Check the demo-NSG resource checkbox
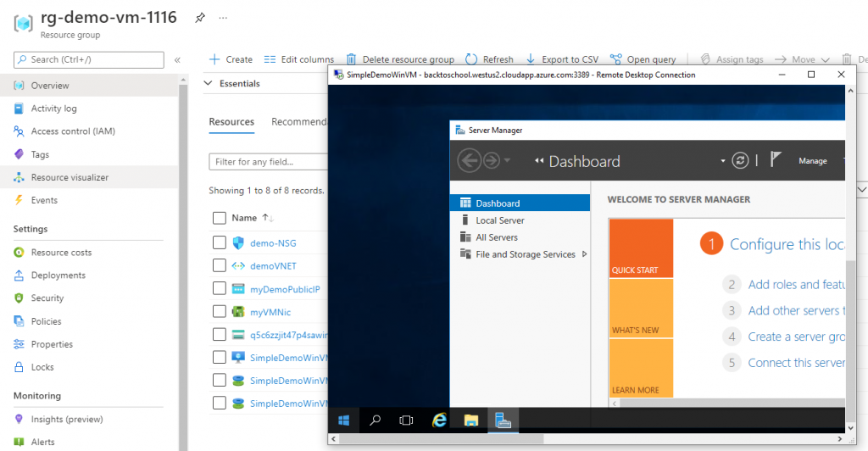This screenshot has height=451, width=868. coord(220,243)
